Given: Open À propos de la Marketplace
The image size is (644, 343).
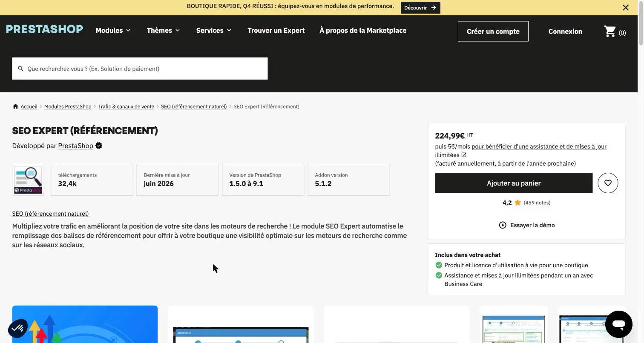Looking at the screenshot, I should 363,30.
